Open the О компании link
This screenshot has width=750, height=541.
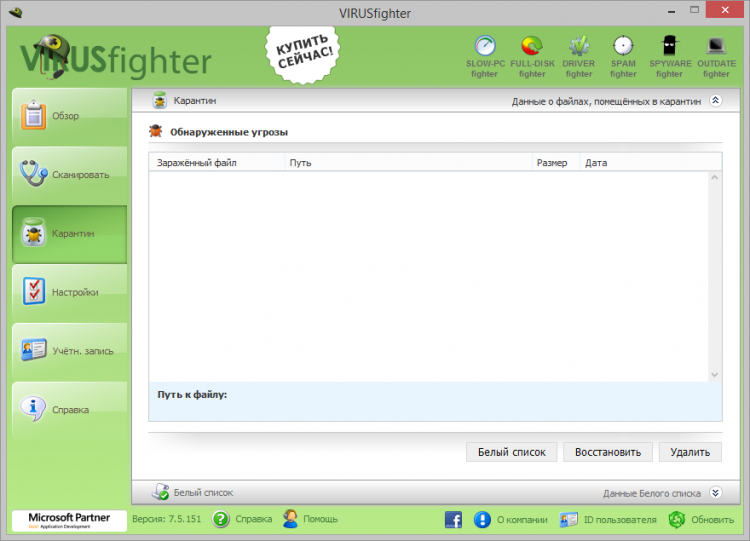[522, 519]
